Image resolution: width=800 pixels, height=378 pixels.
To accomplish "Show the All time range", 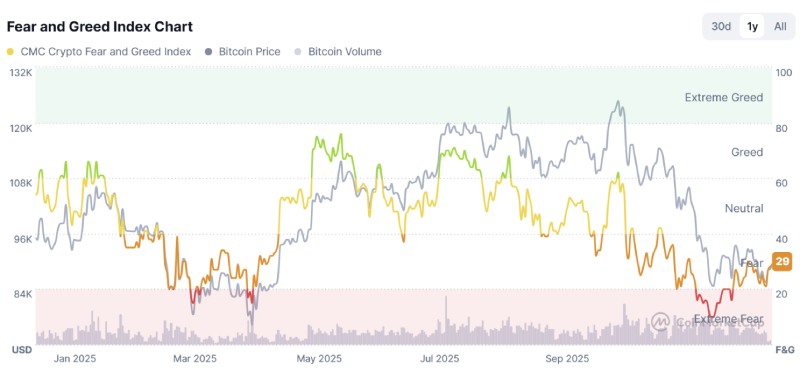I will (780, 27).
